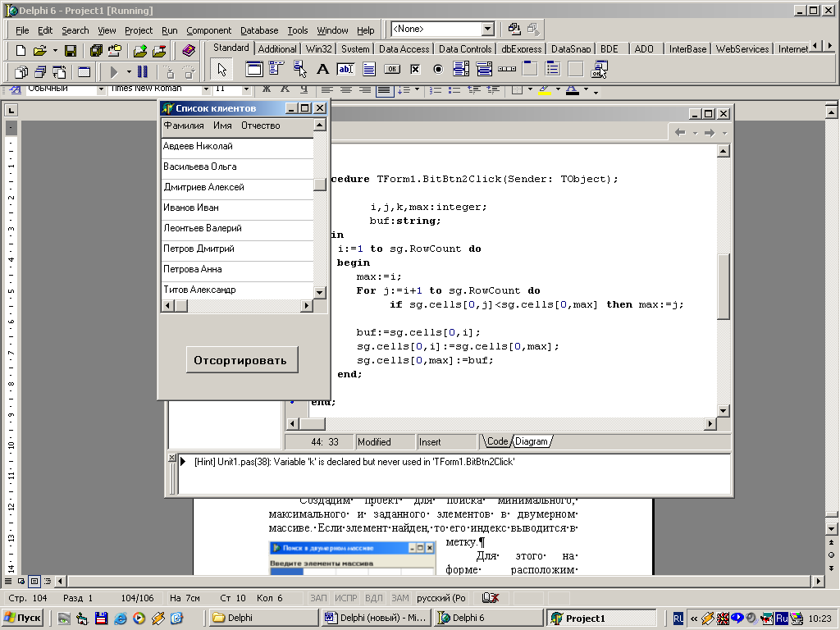The image size is (840, 630).
Task: Switch to the Diagram tab in the code editor
Action: (x=532, y=441)
